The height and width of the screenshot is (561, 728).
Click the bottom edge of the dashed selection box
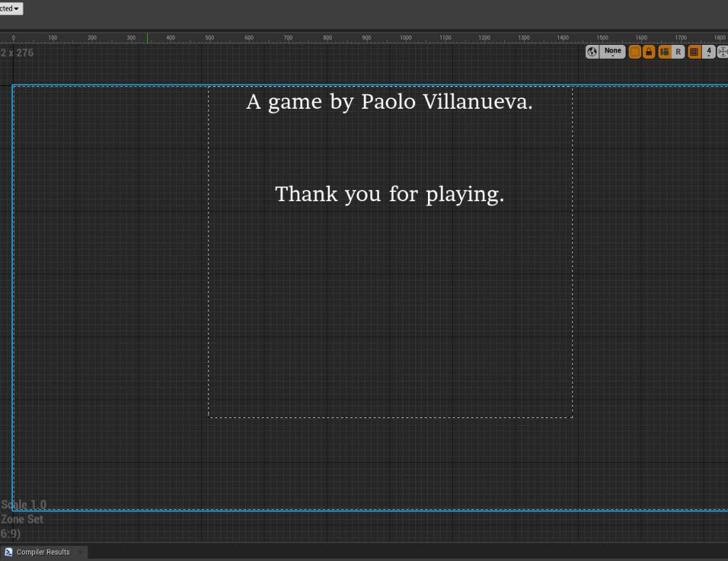pyautogui.click(x=390, y=417)
